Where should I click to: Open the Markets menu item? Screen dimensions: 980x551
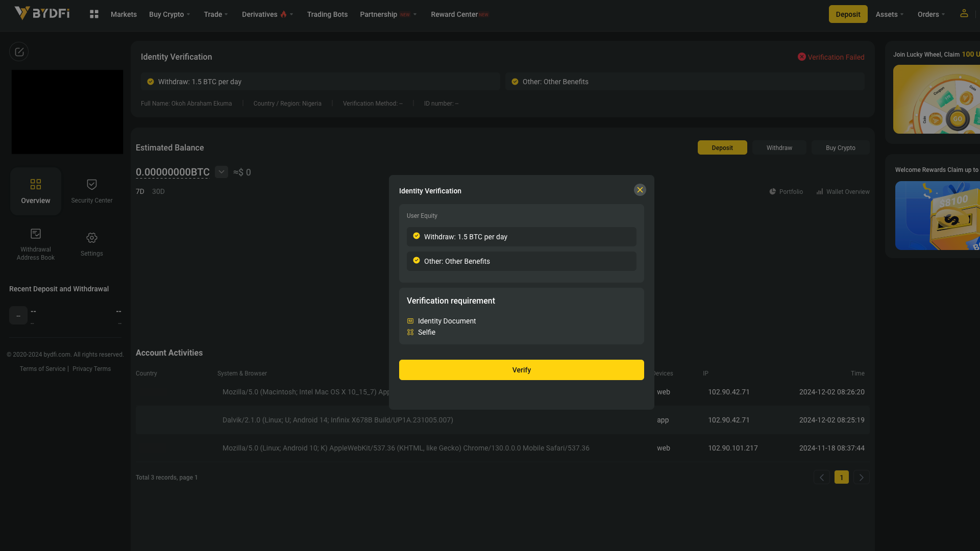(x=124, y=14)
